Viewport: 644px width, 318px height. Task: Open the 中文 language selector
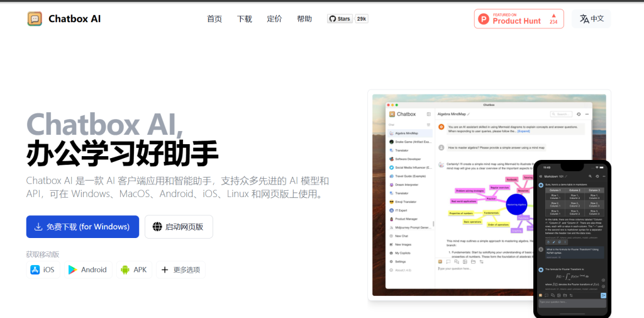tap(591, 19)
